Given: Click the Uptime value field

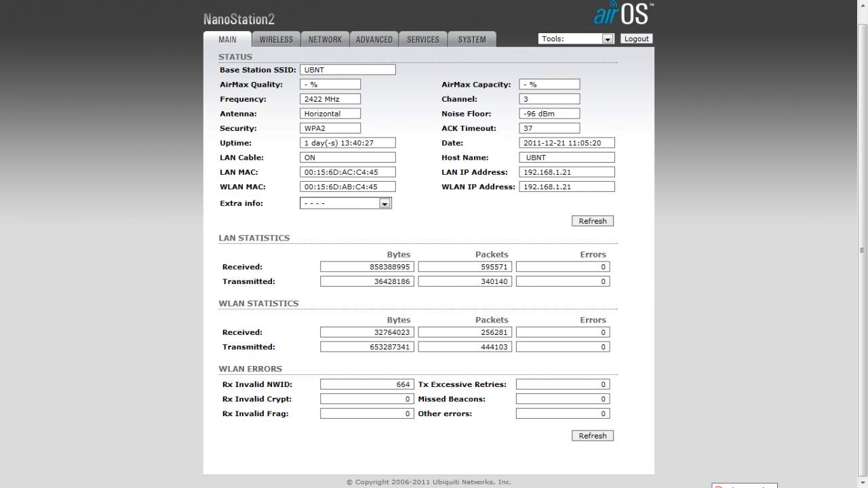Looking at the screenshot, I should pos(347,143).
